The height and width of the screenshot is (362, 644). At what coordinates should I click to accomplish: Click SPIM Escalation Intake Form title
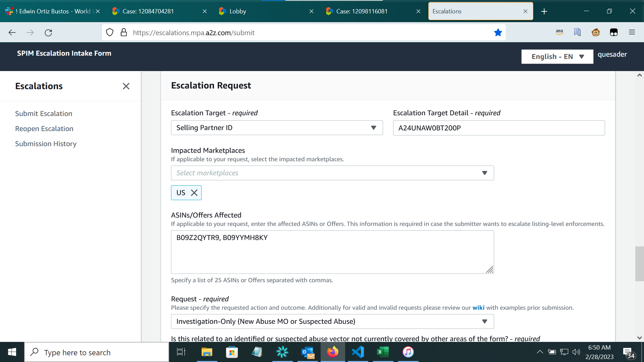(x=64, y=53)
